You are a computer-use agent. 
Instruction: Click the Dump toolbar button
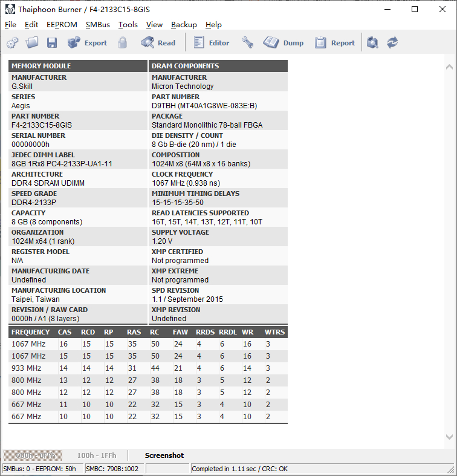283,43
